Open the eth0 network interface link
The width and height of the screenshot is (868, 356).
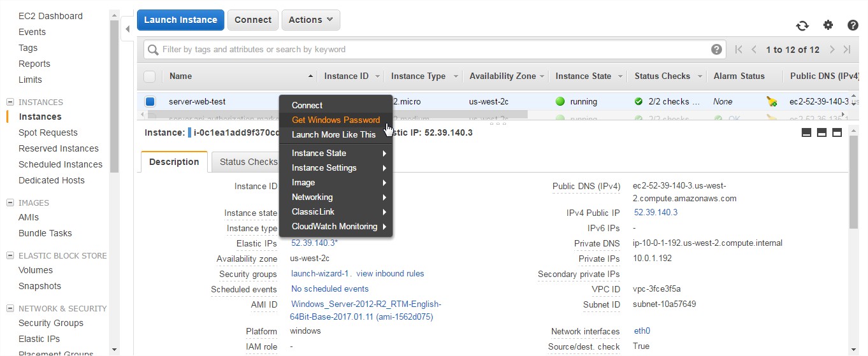[x=642, y=331]
